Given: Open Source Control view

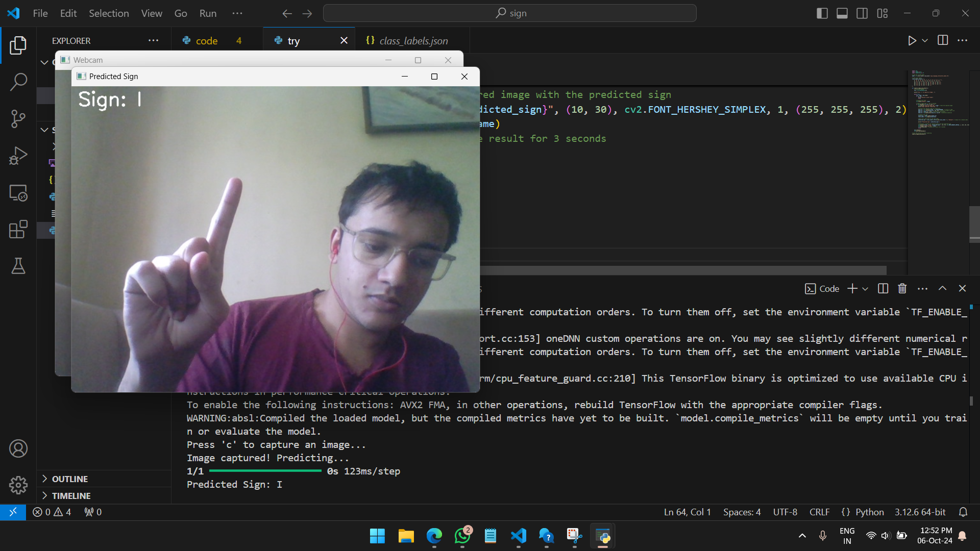Looking at the screenshot, I should coord(18,119).
